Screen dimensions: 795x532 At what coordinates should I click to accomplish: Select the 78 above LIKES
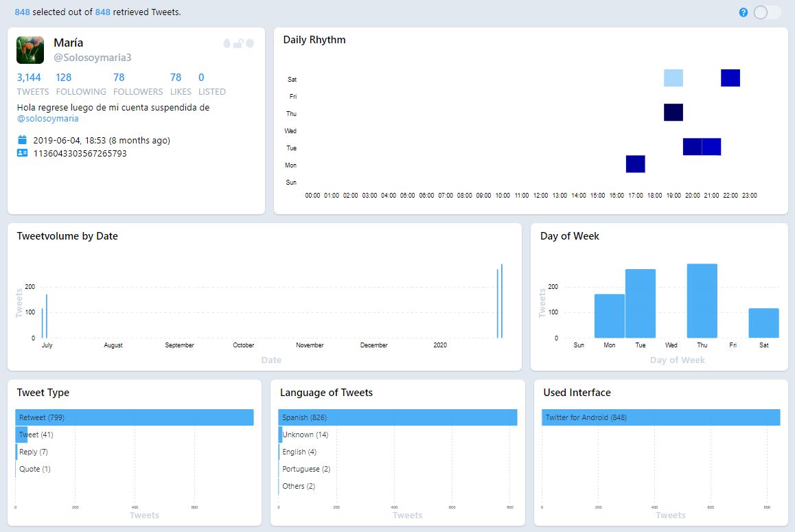[x=176, y=78]
